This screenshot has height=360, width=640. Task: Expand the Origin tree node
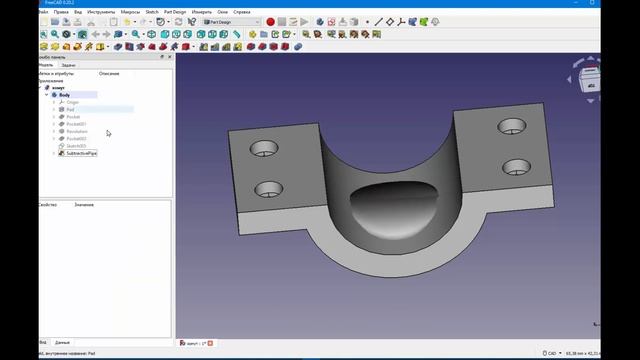(54, 102)
